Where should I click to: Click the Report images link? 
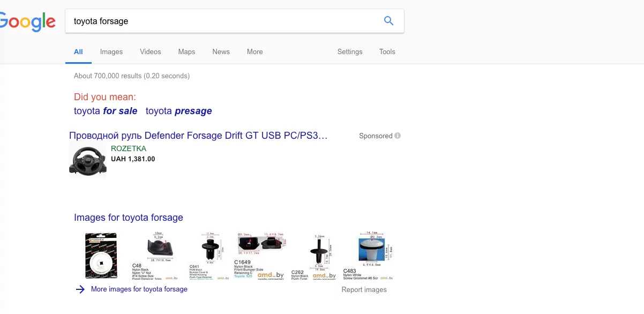pyautogui.click(x=364, y=290)
